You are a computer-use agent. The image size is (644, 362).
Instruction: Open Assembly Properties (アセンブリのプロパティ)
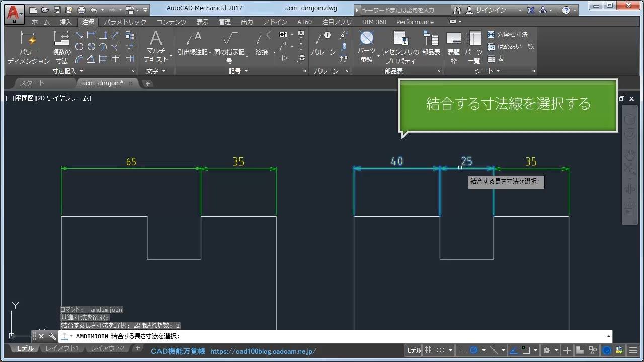coord(400,47)
